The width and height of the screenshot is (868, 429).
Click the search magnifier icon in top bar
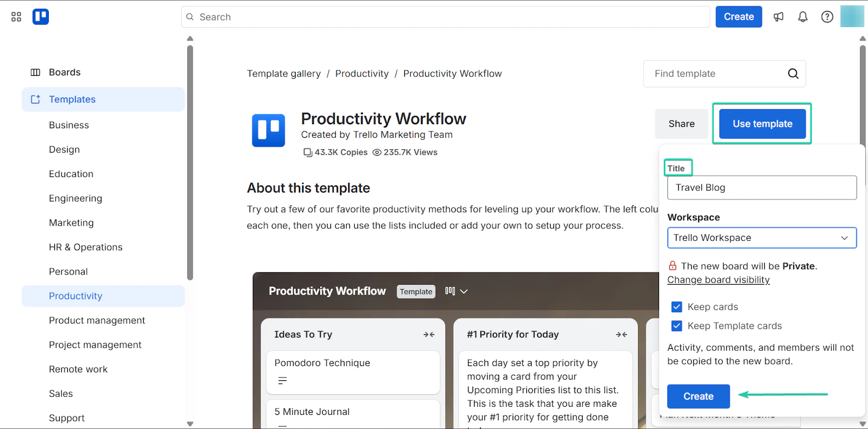pos(190,17)
